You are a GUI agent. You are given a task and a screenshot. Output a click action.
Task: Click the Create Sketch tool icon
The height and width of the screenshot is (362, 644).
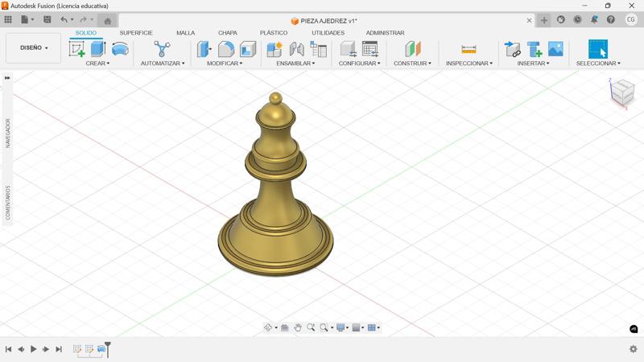[77, 49]
